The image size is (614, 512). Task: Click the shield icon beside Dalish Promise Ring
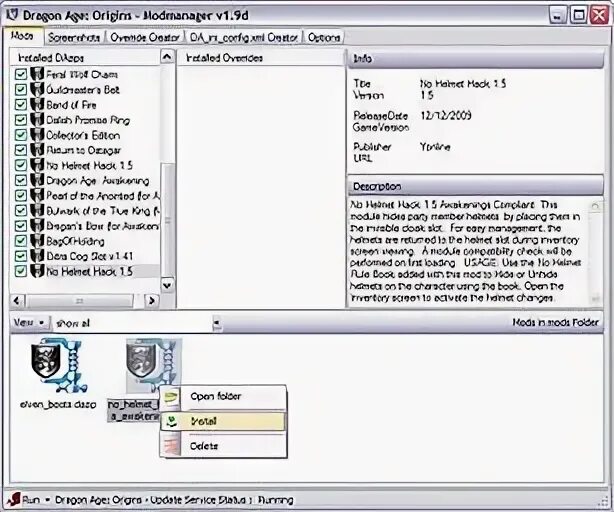point(37,119)
